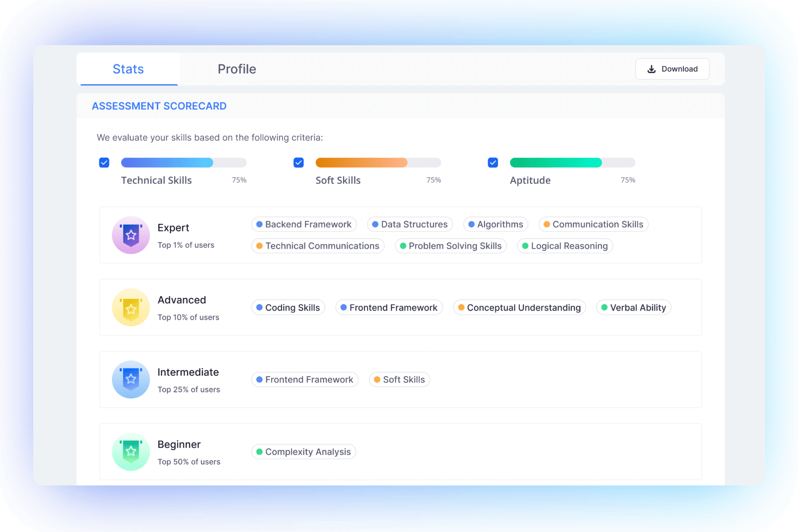Click the Soft Skills tag under Intermediate
Viewport: 798px width, 532px height.
[399, 379]
